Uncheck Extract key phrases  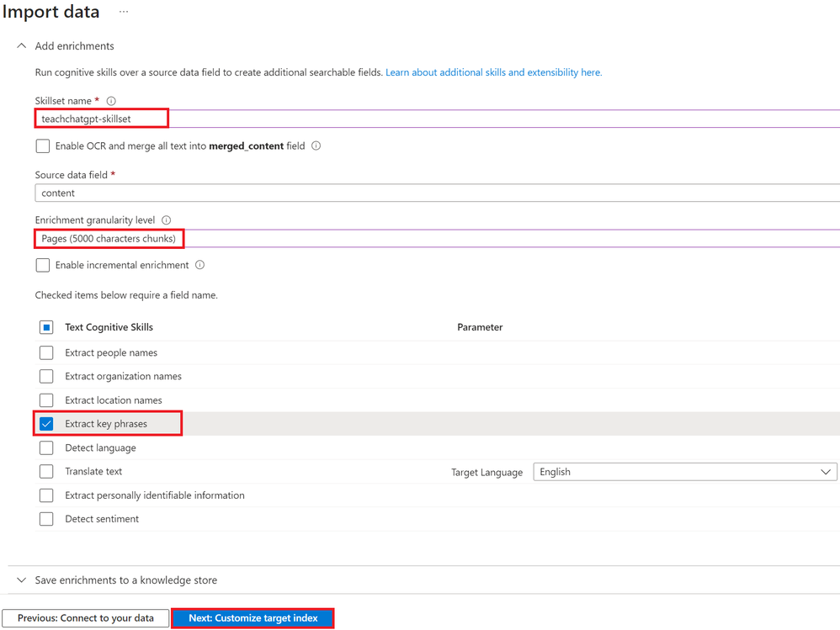[x=46, y=424]
